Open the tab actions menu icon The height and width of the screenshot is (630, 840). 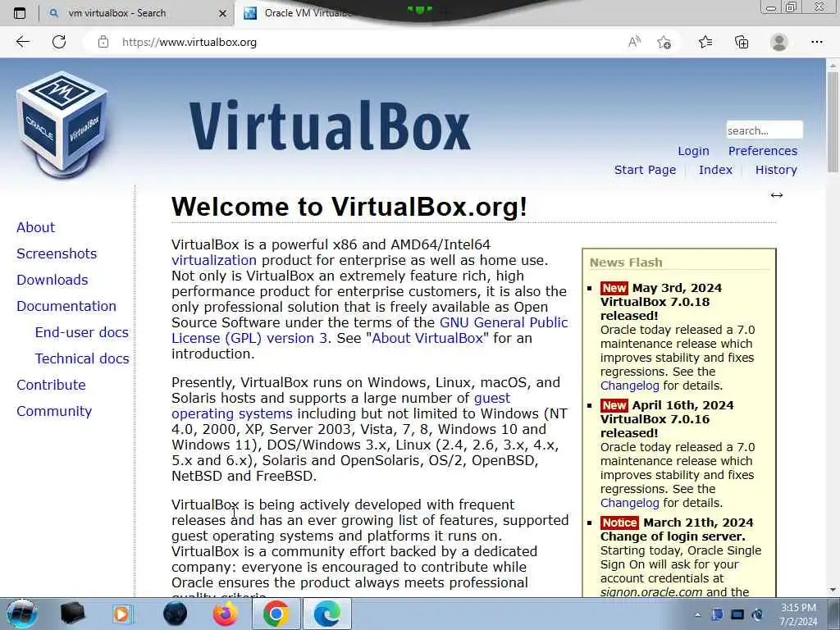20,13
